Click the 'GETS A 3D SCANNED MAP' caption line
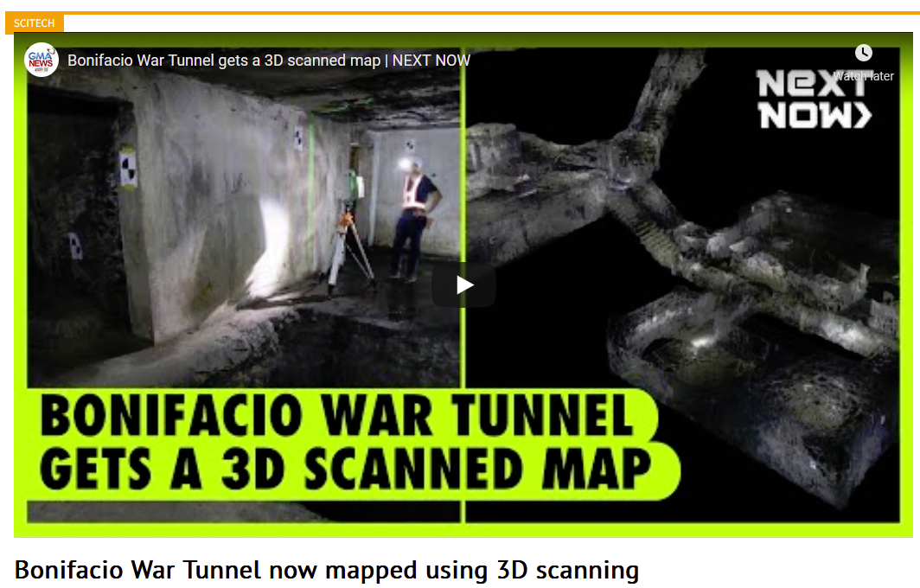The image size is (920, 588). (x=346, y=470)
